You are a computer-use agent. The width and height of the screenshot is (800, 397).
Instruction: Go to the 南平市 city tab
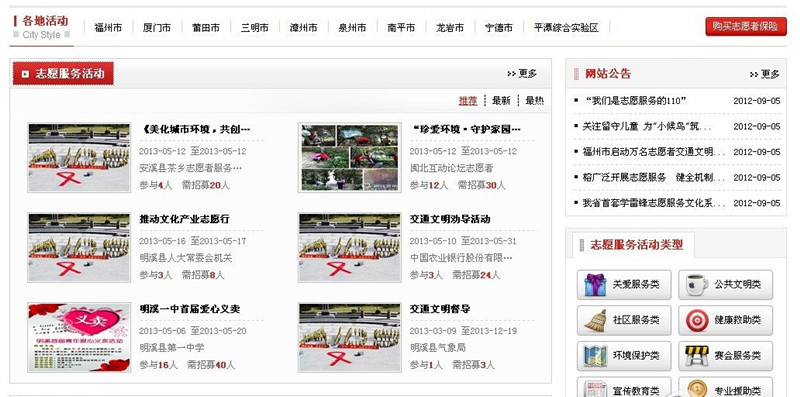coord(401,28)
